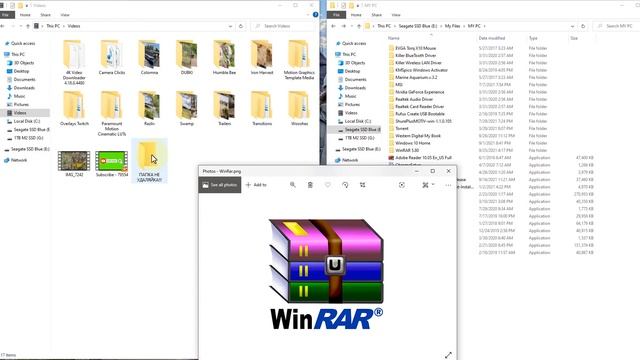Select Downloads in Videos window sidebar
640x360 pixels.
pyautogui.click(x=24, y=88)
